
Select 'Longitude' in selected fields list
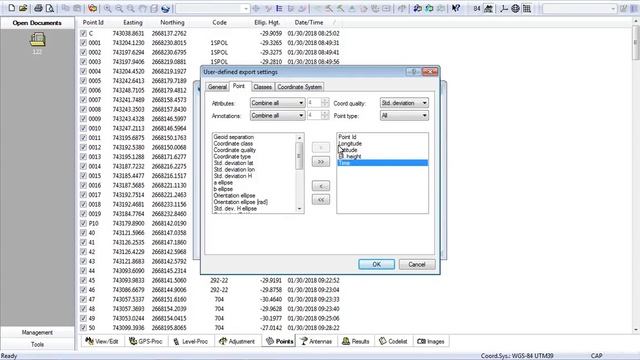pos(350,144)
